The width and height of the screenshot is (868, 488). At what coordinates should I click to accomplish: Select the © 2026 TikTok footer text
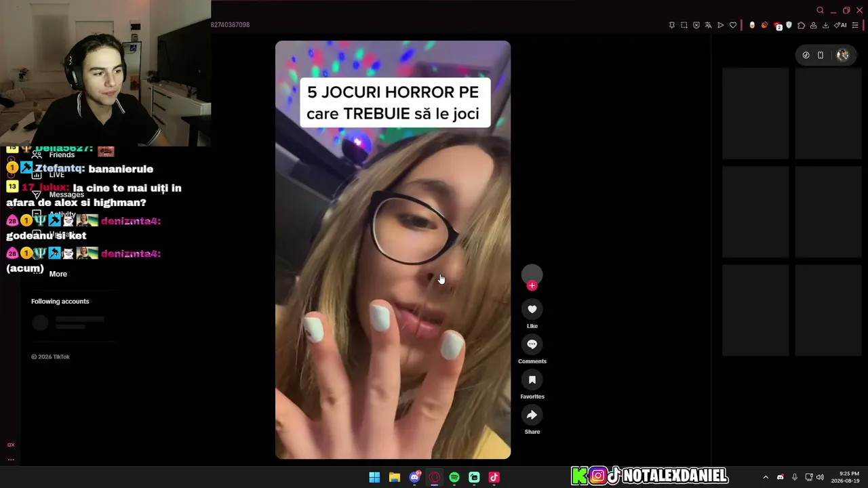(50, 357)
